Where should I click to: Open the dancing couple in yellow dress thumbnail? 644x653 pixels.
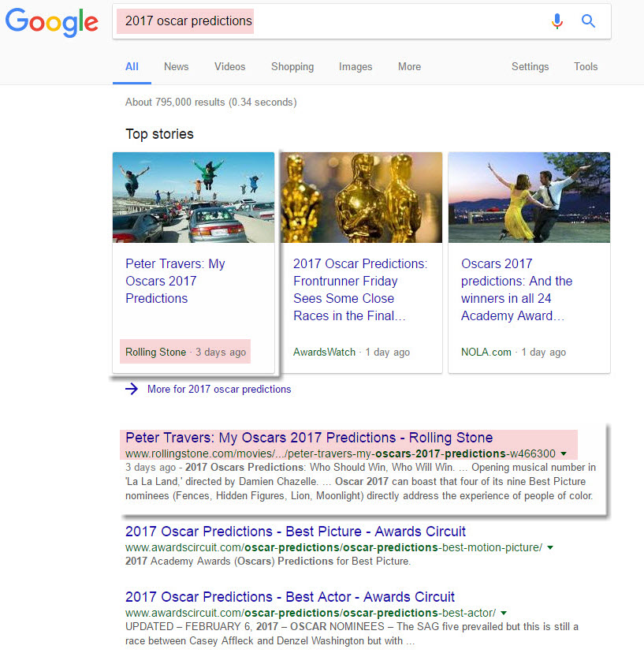(529, 197)
